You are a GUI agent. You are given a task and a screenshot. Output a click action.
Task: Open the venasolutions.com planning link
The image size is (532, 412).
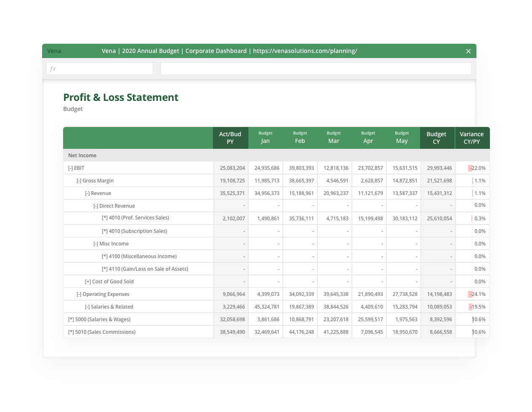click(304, 51)
